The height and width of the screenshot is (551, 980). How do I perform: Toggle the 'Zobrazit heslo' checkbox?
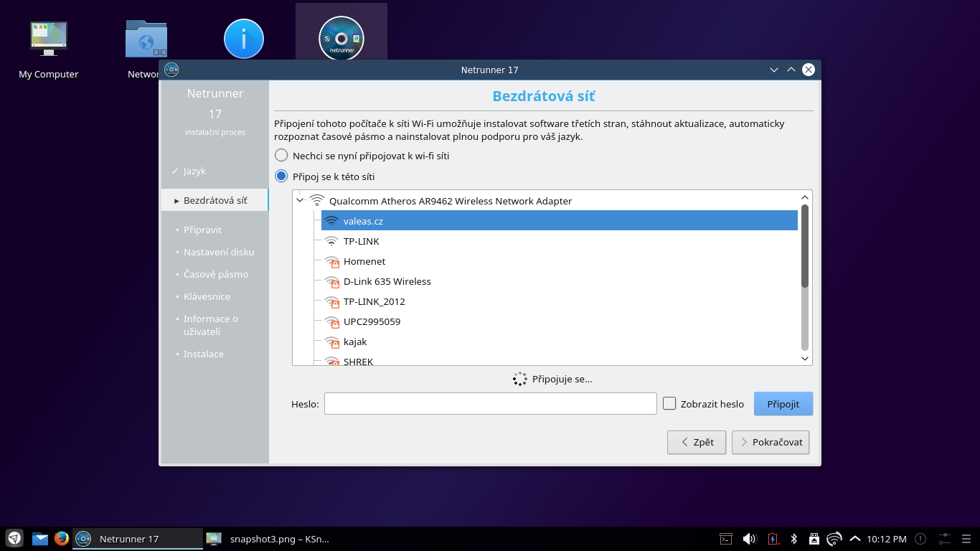[x=669, y=403]
